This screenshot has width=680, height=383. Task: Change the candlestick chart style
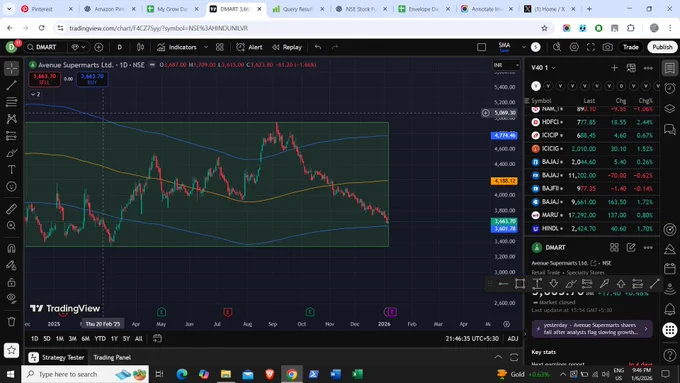141,47
